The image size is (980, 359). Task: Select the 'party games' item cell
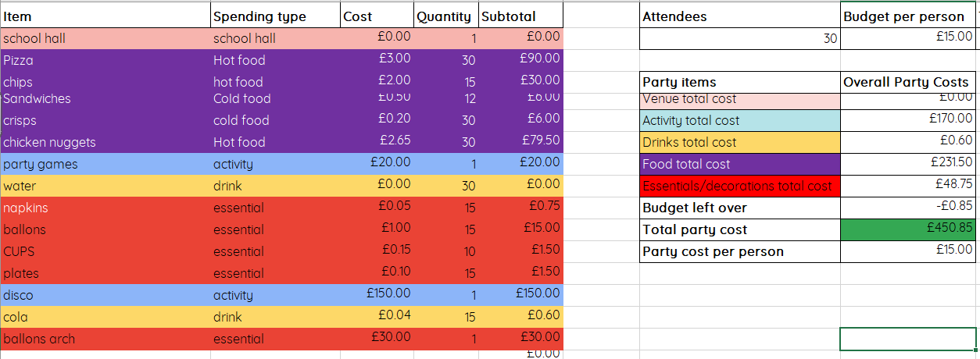[106, 164]
